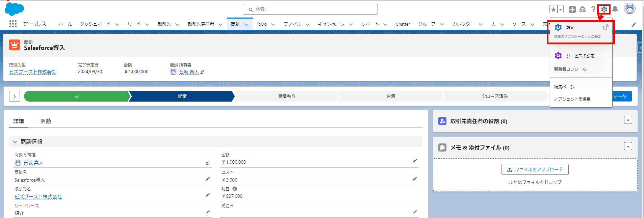Open ビズブースト株式会社 link in header
This screenshot has height=218, width=644.
pyautogui.click(x=33, y=72)
